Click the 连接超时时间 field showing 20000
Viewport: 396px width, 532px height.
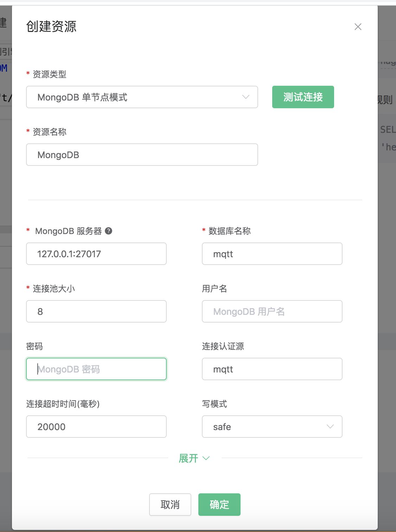point(96,427)
